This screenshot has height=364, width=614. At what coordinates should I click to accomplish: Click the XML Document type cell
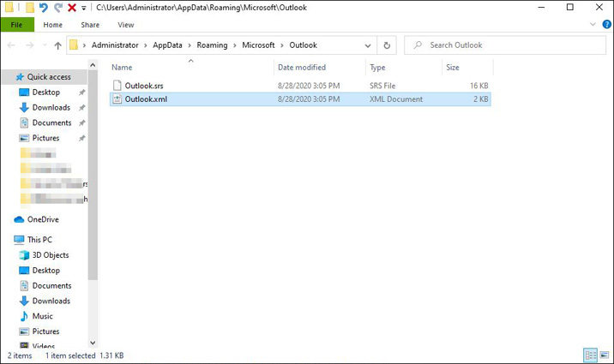(x=396, y=99)
